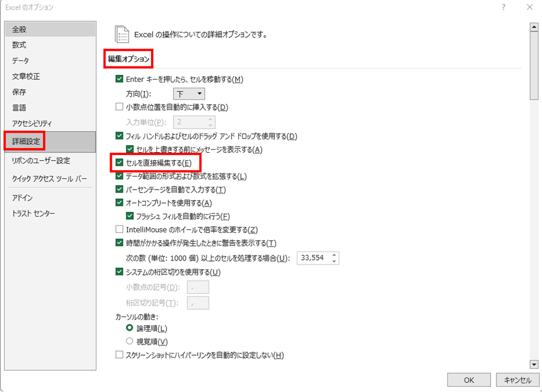Enable '小数点位置を自動的に挿入する' checkbox
Image resolution: width=542 pixels, height=392 pixels.
click(119, 107)
